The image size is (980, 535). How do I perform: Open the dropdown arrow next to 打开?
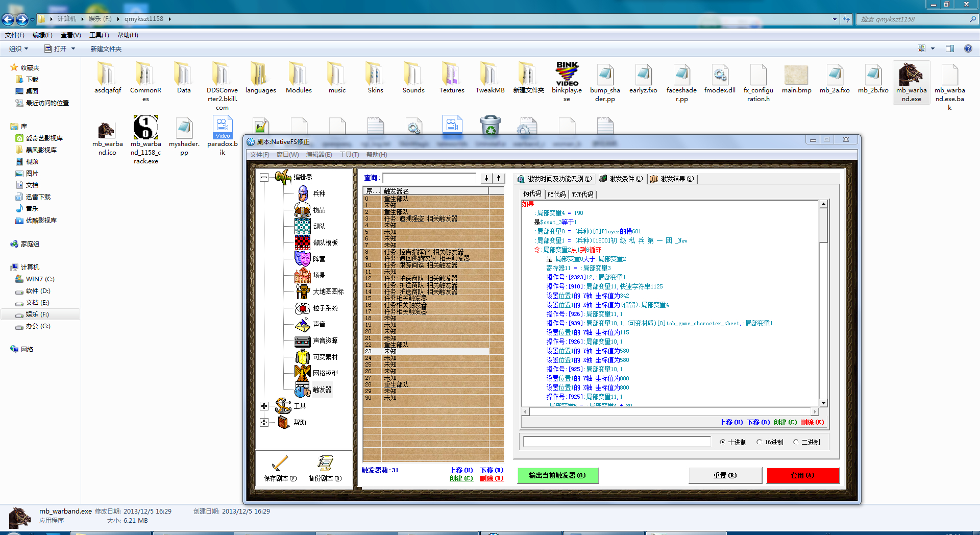point(73,48)
